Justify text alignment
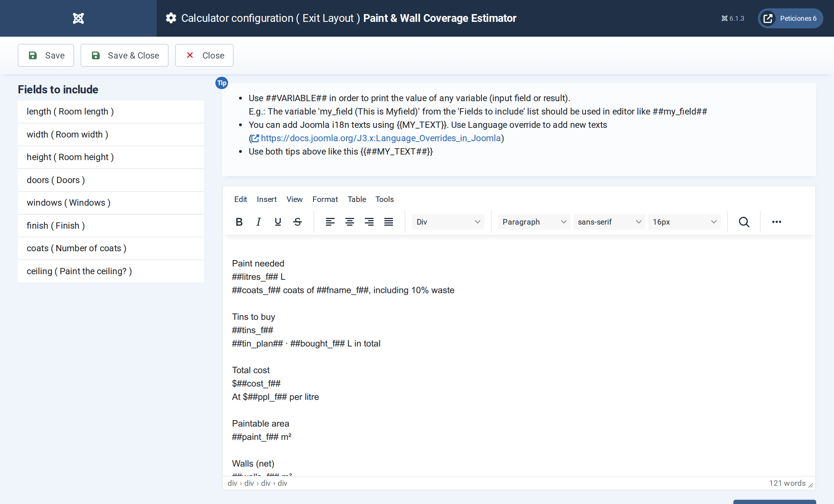Image resolution: width=834 pixels, height=504 pixels. pyautogui.click(x=388, y=222)
